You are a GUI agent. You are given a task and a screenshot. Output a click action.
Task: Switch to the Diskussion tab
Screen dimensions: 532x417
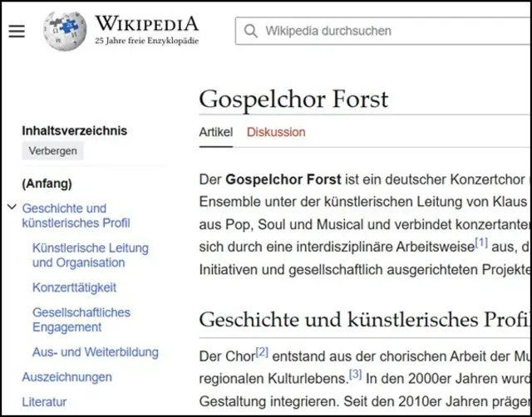point(276,132)
